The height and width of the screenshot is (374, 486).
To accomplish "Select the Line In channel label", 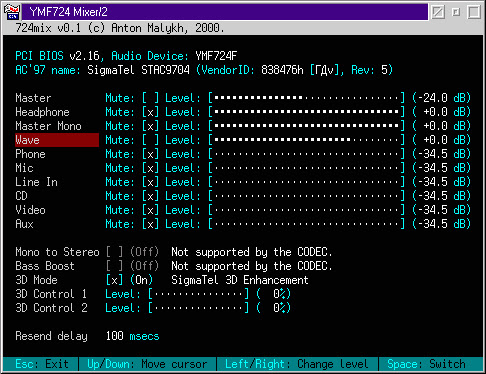I will 36,182.
